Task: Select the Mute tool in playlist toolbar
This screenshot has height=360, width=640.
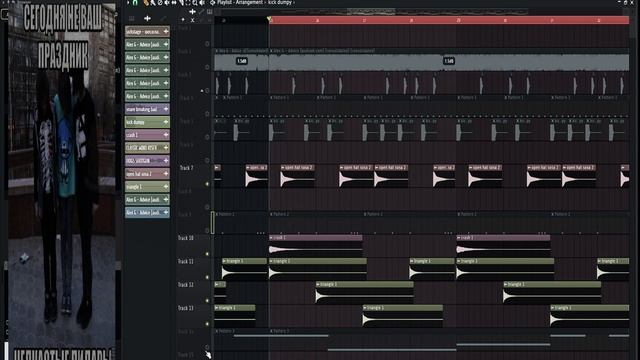Action: pyautogui.click(x=167, y=3)
